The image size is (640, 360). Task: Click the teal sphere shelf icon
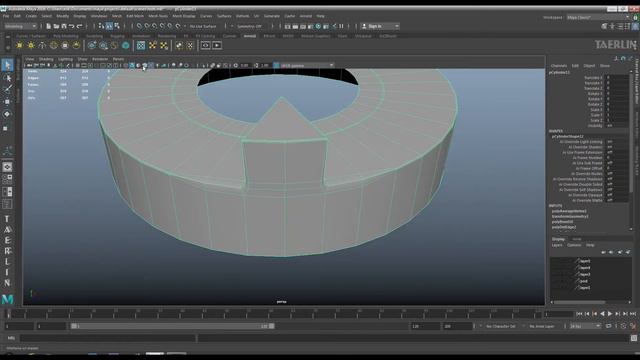click(126, 46)
